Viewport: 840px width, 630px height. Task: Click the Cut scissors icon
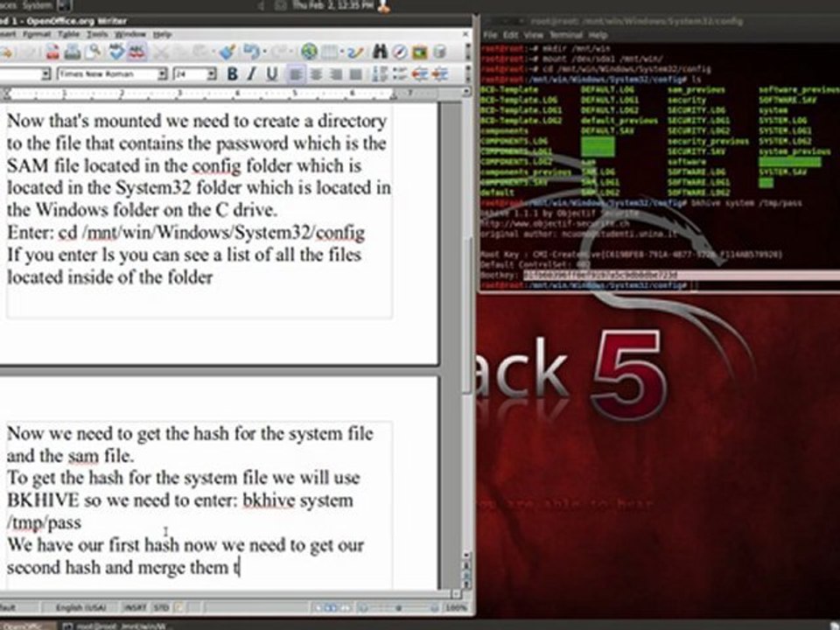[161, 52]
